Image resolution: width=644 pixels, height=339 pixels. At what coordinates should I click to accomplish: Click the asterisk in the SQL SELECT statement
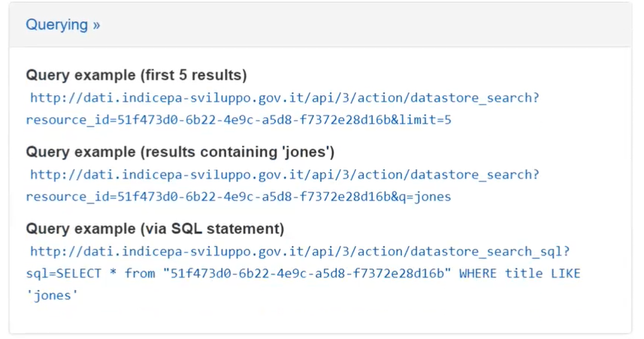(x=112, y=273)
